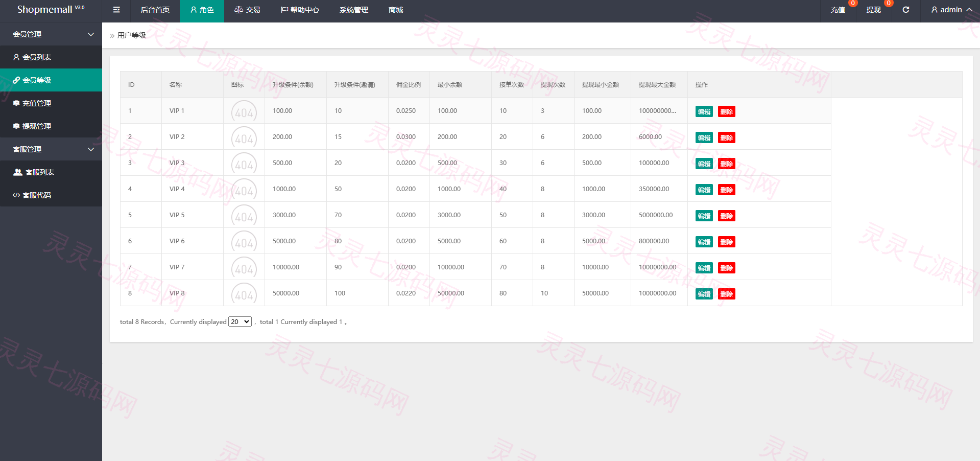Delete the VIP 5 level
Screen dimensions: 980x461
(x=727, y=216)
